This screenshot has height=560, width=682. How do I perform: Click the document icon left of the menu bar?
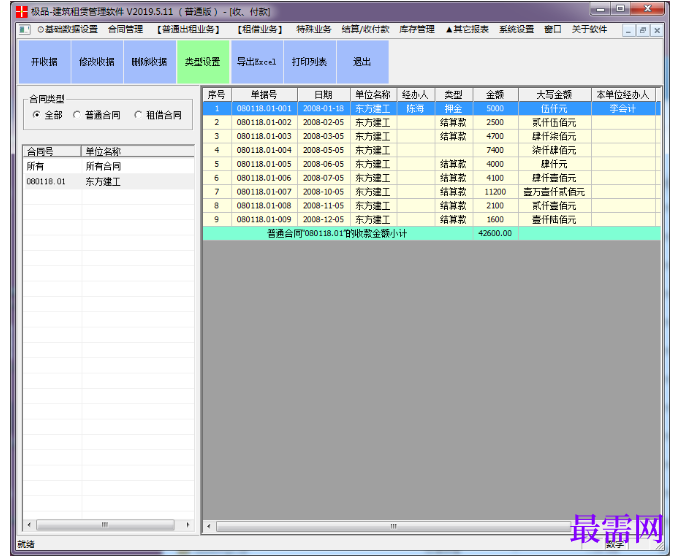point(25,30)
